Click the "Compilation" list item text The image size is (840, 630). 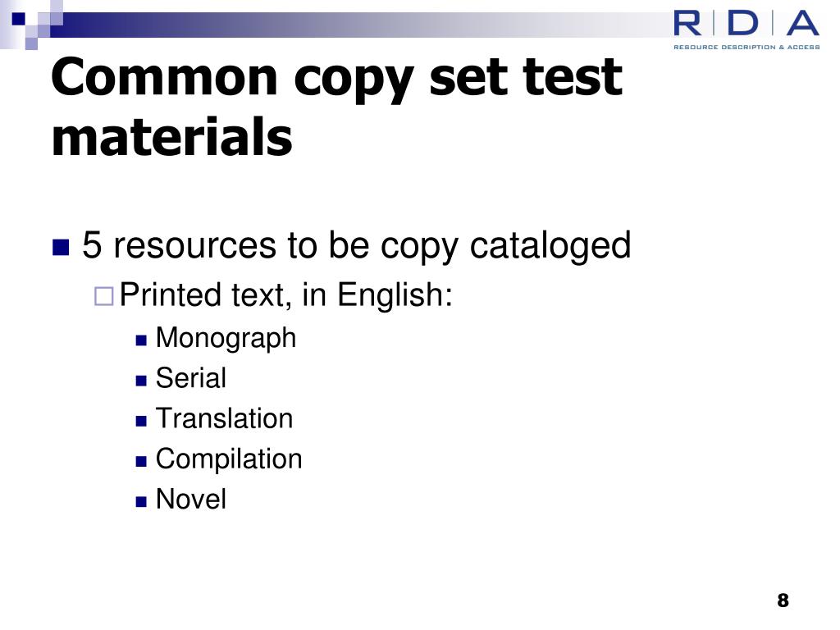(229, 459)
